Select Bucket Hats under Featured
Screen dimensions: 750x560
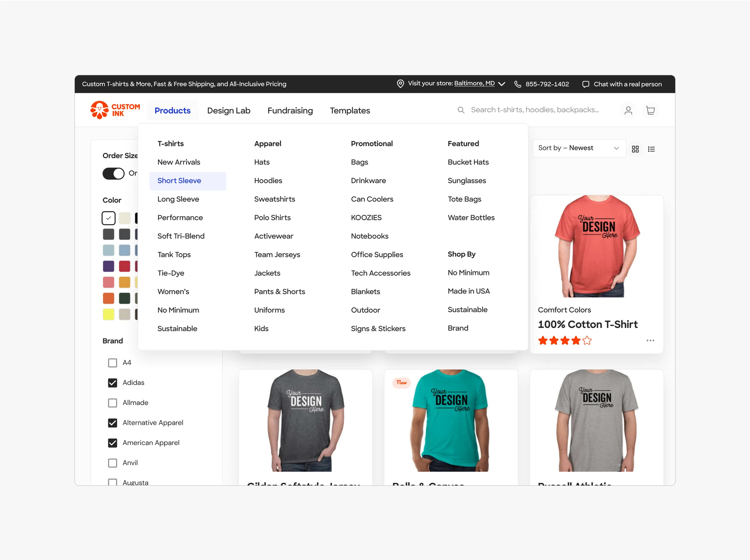pyautogui.click(x=468, y=162)
